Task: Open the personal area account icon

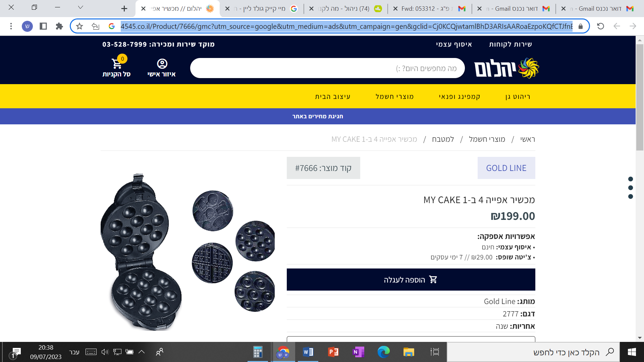Action: tap(162, 64)
